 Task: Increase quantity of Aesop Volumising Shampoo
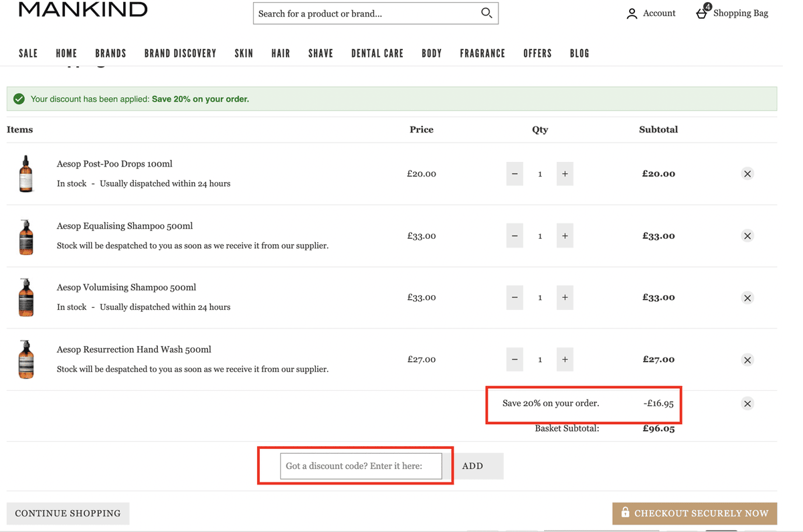tap(565, 298)
